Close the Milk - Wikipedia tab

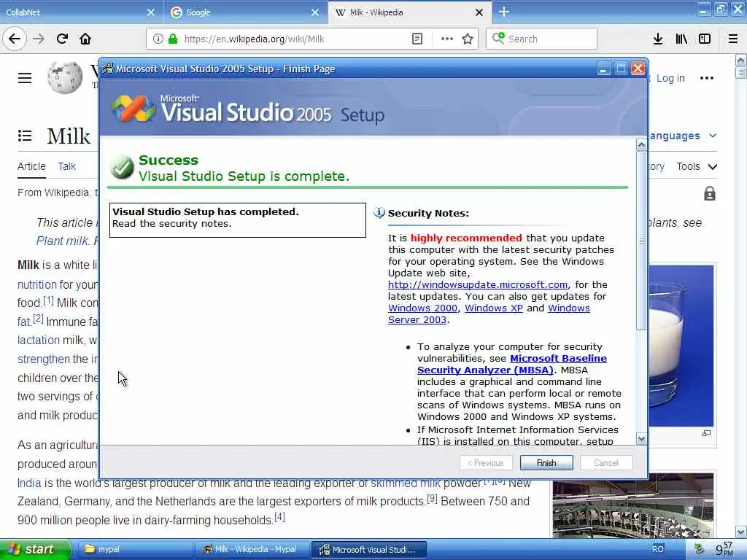pos(479,12)
